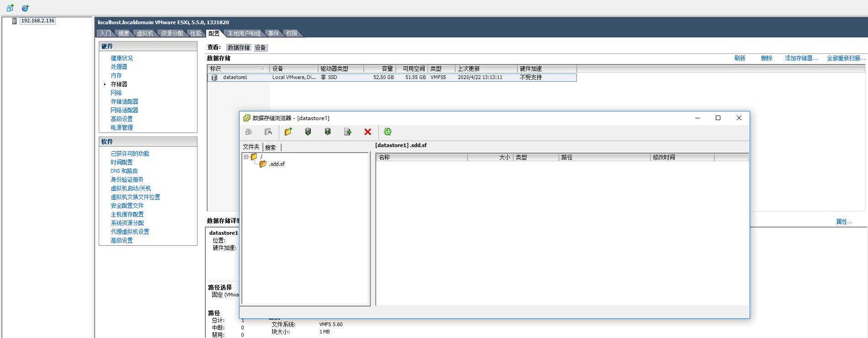This screenshot has height=338, width=868.
Task: Open 存储适配器 in hardware list
Action: click(124, 101)
